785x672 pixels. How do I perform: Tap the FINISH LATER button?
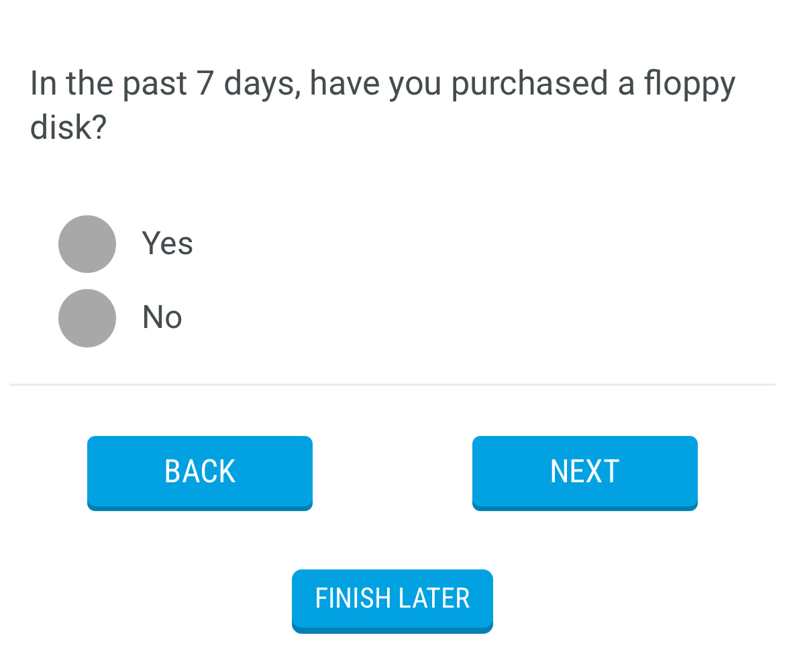tap(392, 598)
